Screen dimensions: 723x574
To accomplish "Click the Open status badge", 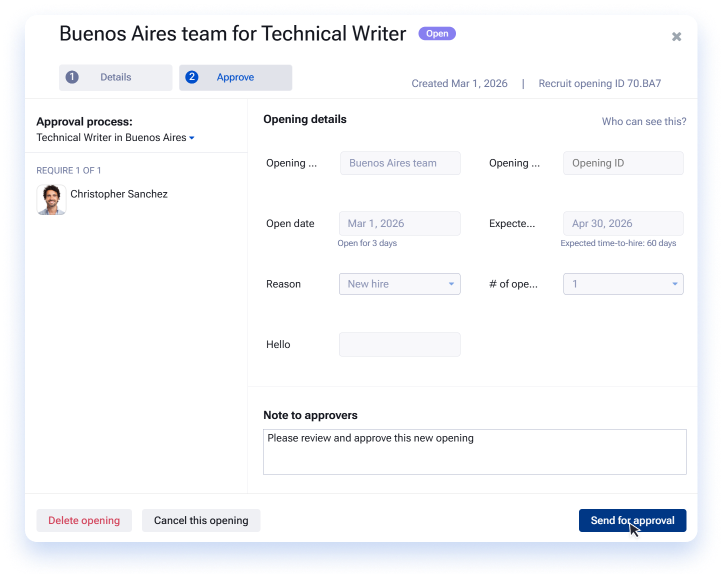I will [437, 34].
